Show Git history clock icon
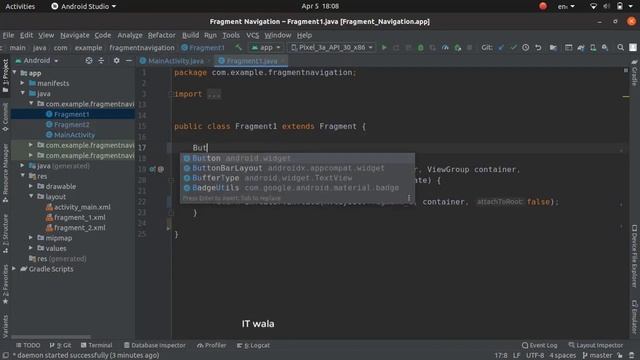 click(x=526, y=48)
